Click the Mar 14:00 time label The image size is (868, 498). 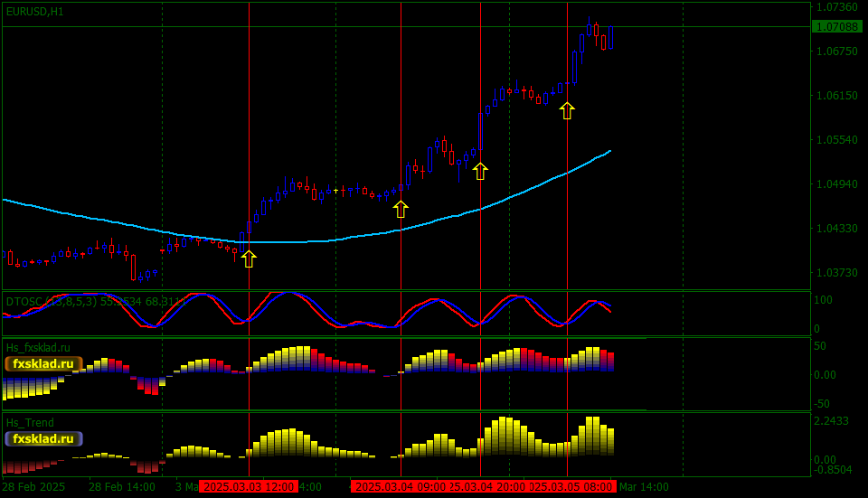click(x=644, y=487)
